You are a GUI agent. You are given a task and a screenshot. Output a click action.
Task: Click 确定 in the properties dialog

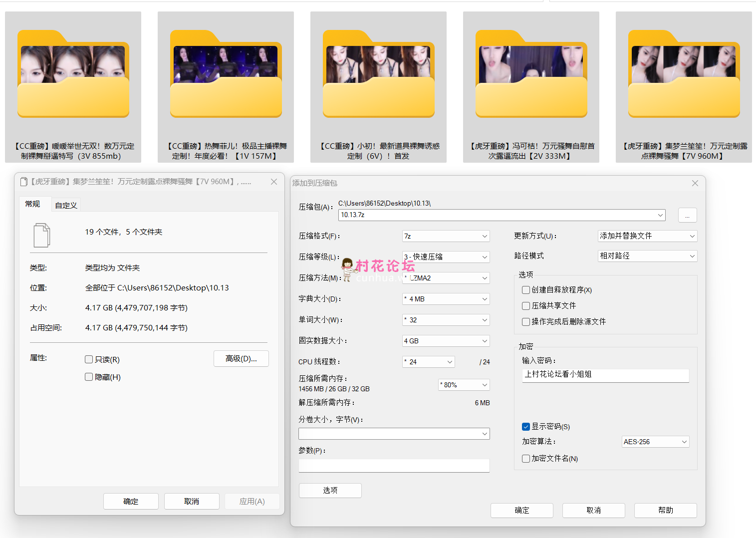point(131,502)
